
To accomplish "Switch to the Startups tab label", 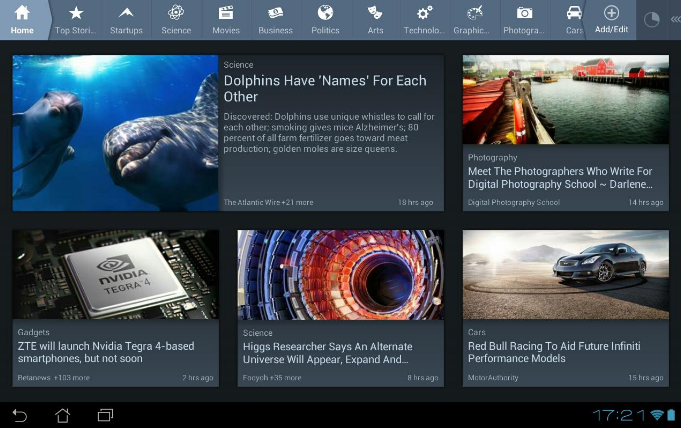I will 126,30.
